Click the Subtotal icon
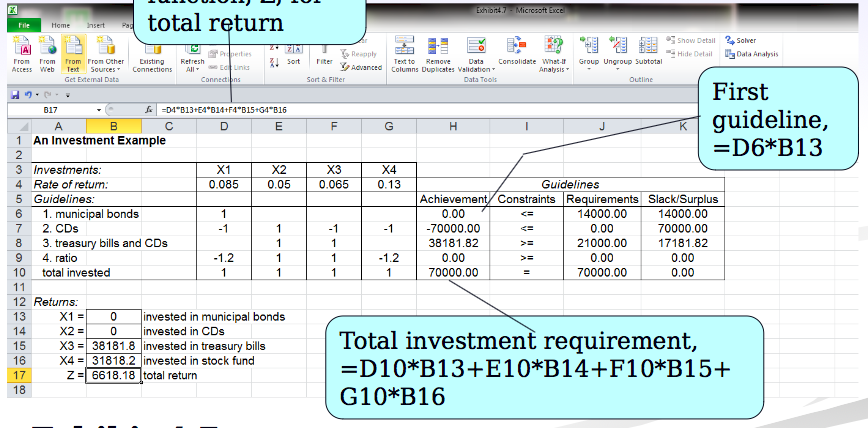The image size is (868, 428). coord(648,46)
